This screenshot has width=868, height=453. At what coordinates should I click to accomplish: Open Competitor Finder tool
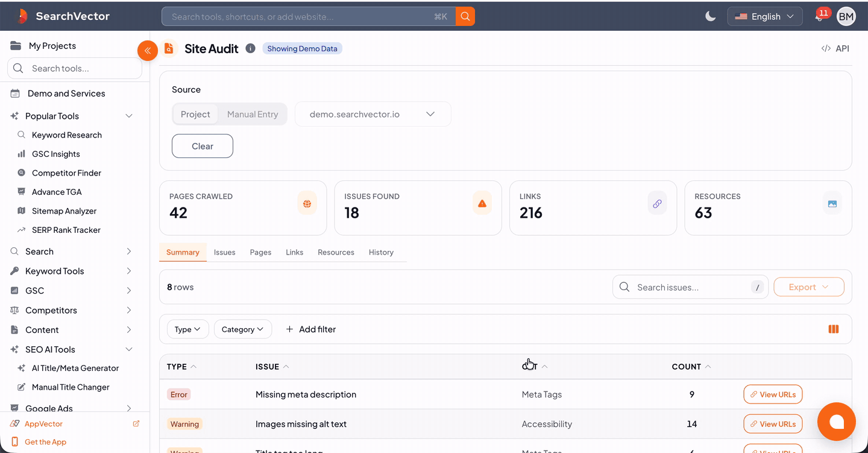click(66, 173)
